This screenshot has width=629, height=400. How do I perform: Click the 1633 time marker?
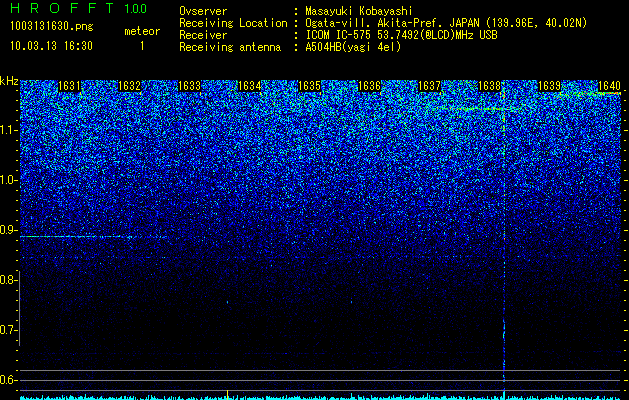(x=189, y=86)
